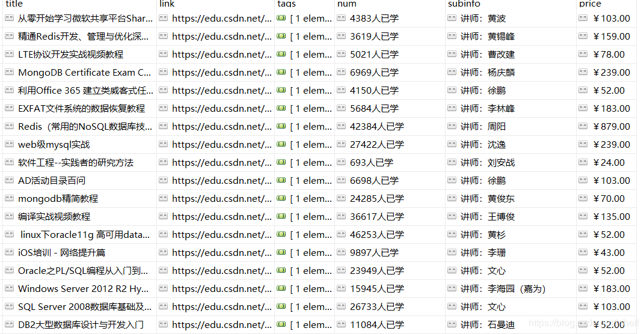Select subinfo cell 讲师: 李海园（嘉为）
644x334 pixels.
(511, 289)
